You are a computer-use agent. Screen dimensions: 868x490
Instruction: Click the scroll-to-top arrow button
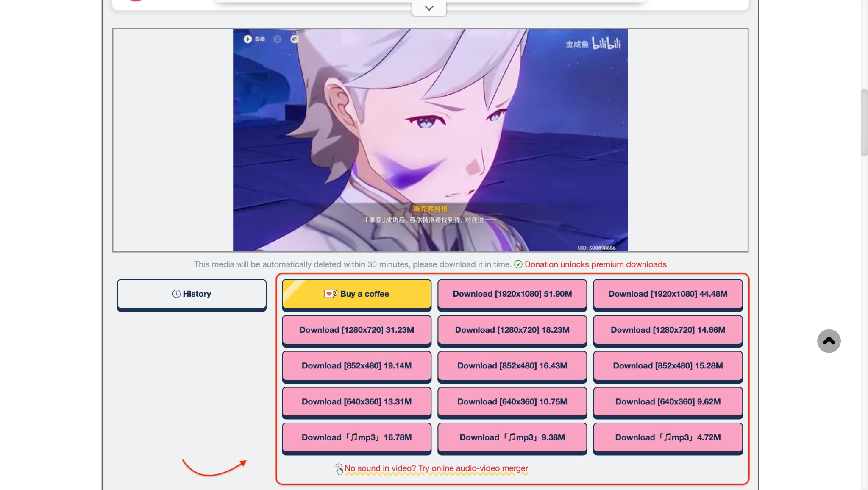(x=829, y=341)
